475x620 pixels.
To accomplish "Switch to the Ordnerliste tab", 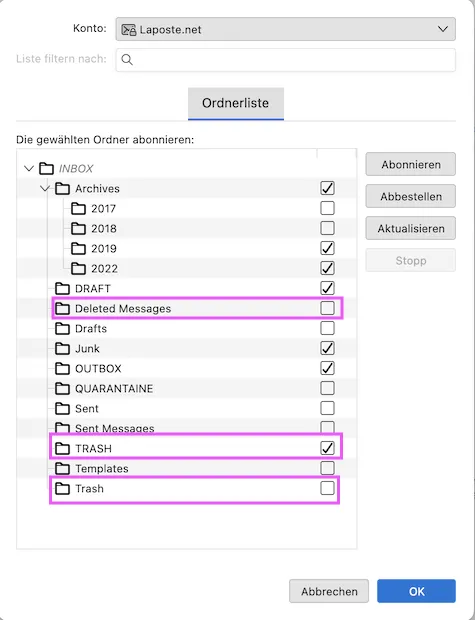I will coord(236,103).
